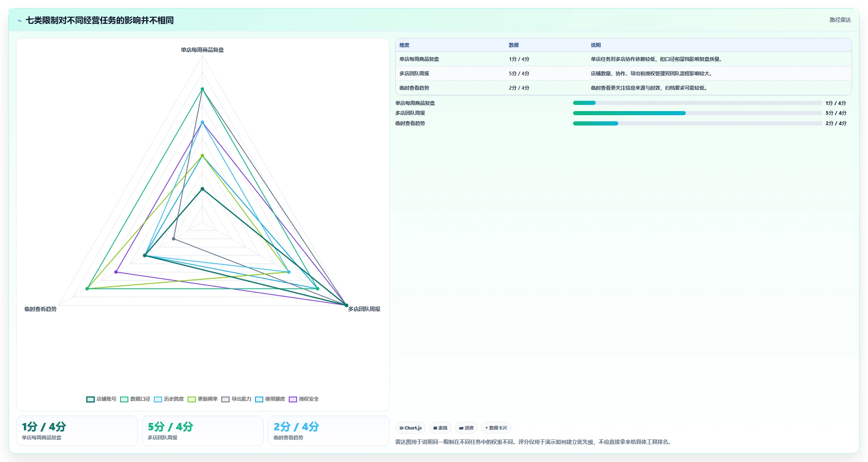The width and height of the screenshot is (868, 462).
Task: Click the 1分 / 4分 value after progress bar
Action: [836, 103]
